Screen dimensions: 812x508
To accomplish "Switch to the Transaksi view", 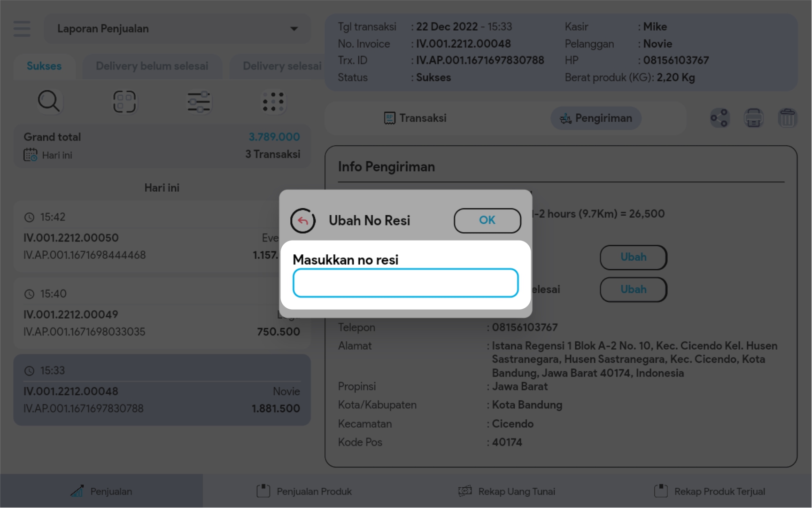I will tap(415, 118).
